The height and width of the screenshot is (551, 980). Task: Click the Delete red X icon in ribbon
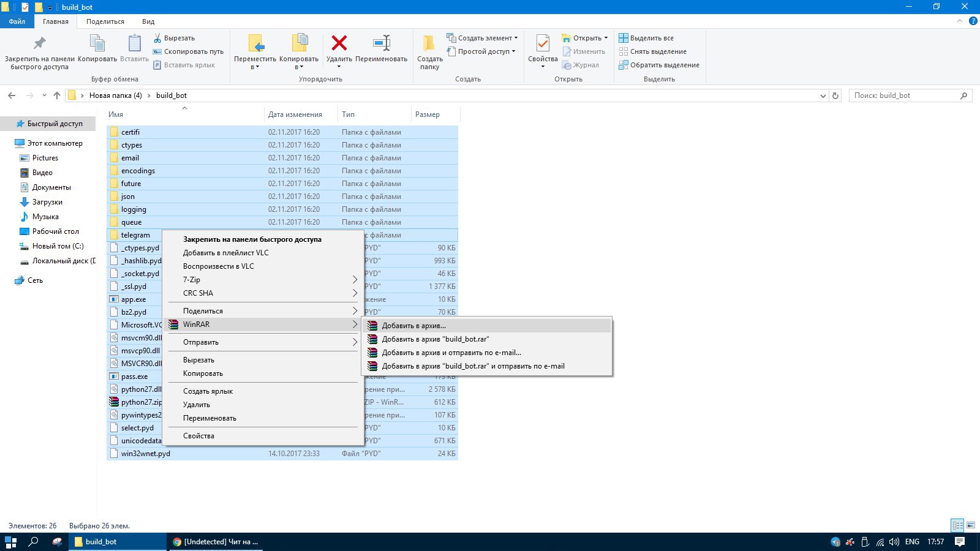click(x=339, y=43)
